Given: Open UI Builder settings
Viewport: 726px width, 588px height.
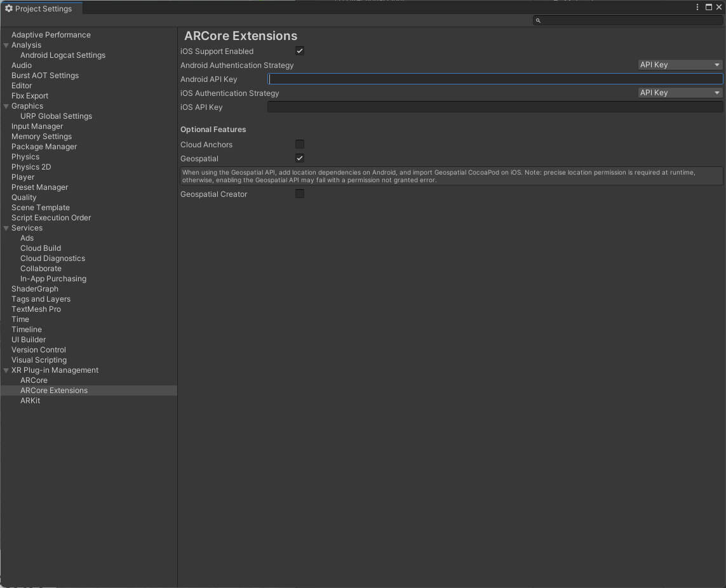Looking at the screenshot, I should click(x=28, y=340).
